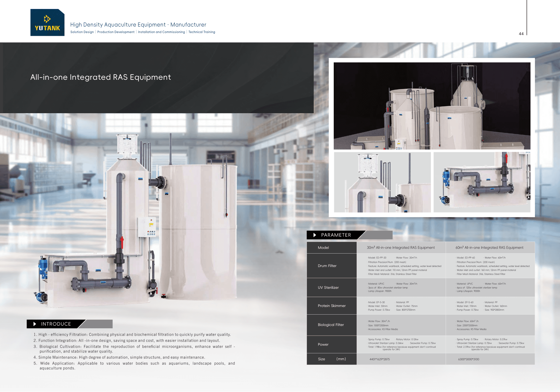This screenshot has height=392, width=560.
Task: Open the drum filter pipework close-up photo
Action: coord(482,182)
